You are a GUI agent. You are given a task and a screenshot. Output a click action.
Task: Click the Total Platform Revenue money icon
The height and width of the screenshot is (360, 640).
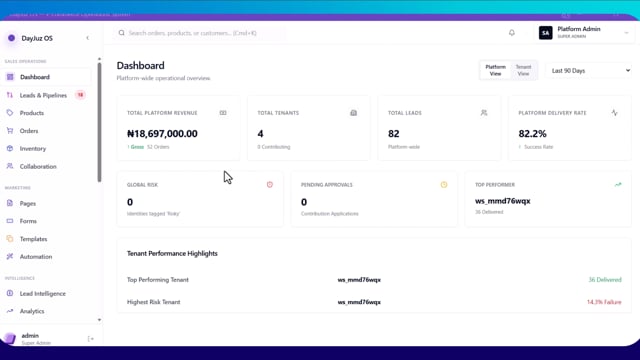[223, 113]
